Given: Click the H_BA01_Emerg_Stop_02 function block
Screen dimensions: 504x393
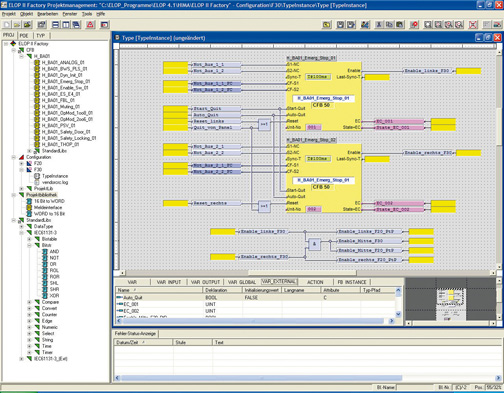Looking at the screenshot, I should tap(324, 178).
